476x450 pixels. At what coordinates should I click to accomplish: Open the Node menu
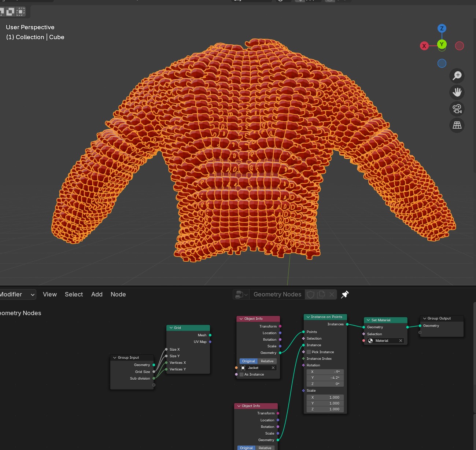click(x=118, y=295)
